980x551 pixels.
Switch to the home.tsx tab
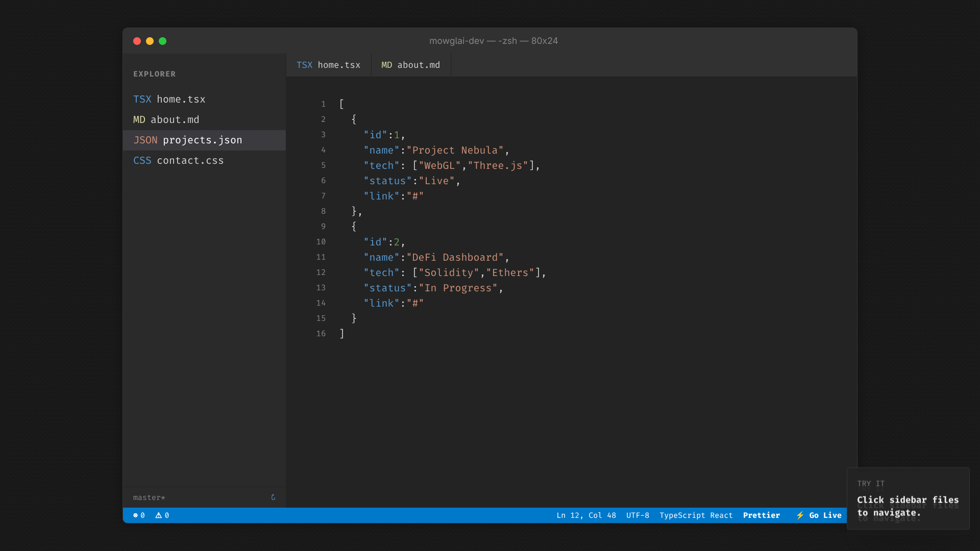click(329, 65)
